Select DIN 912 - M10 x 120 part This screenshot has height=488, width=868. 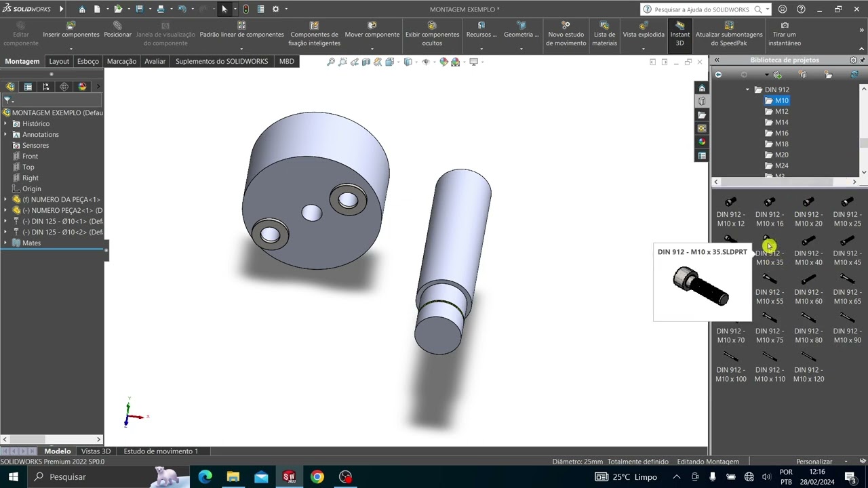(x=808, y=367)
